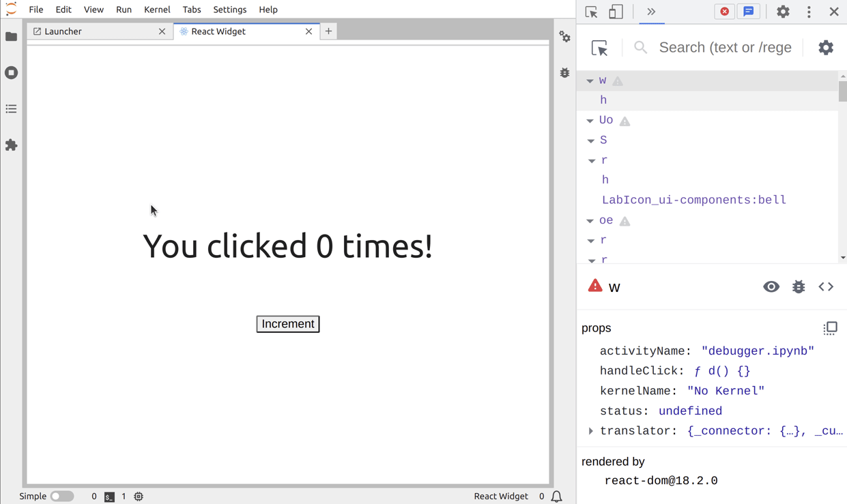
Task: Click the terminal count icon in status bar
Action: (109, 496)
